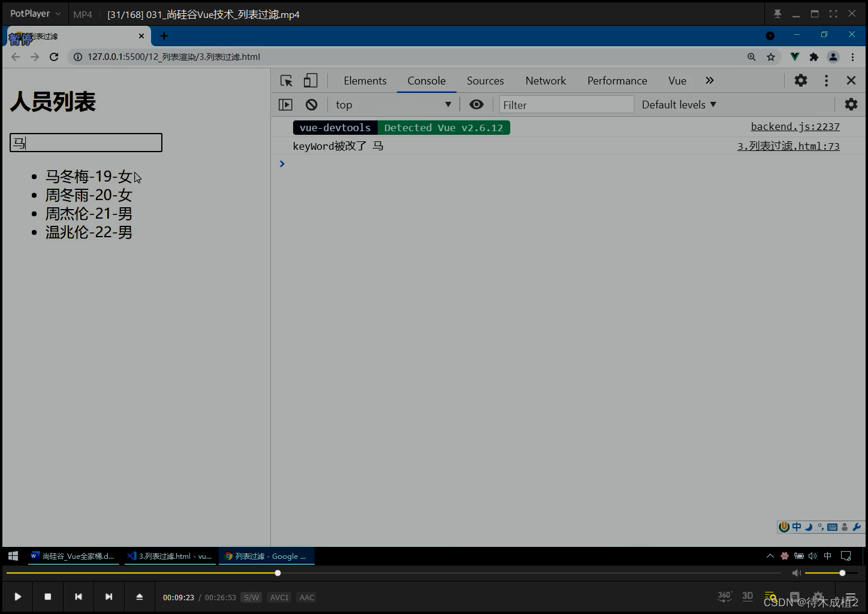Clear the console with the block icon
Screen dimensions: 868x614
tap(311, 105)
